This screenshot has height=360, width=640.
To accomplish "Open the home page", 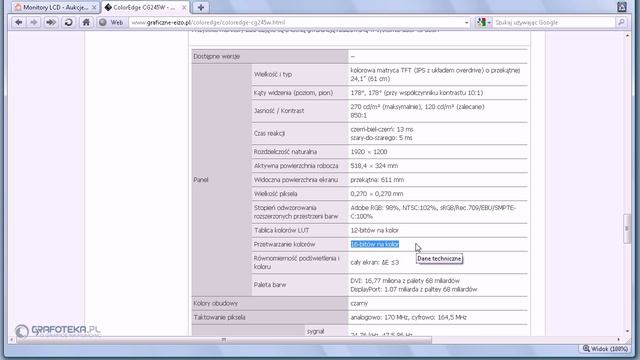I will (x=86, y=22).
